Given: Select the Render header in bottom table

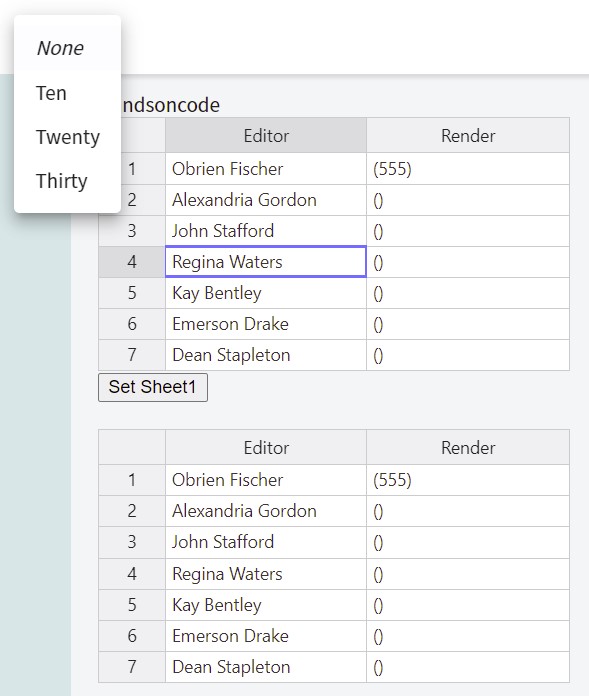Looking at the screenshot, I should (468, 447).
